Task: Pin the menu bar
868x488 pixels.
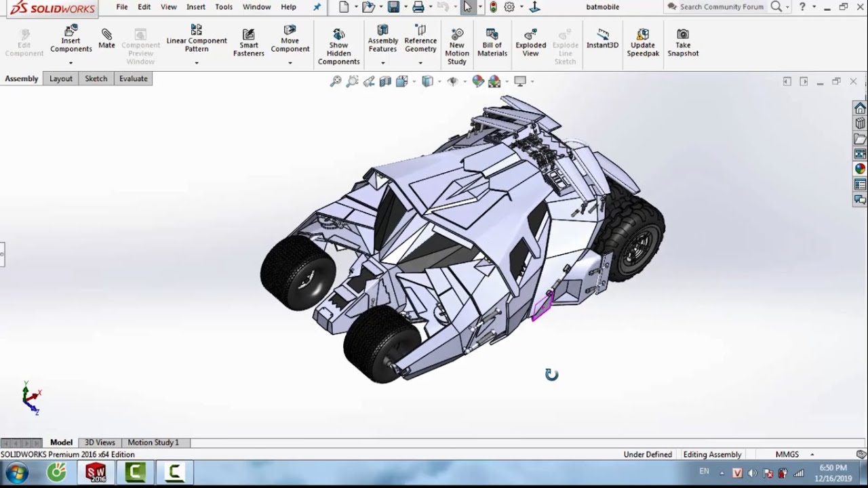Action: (317, 7)
